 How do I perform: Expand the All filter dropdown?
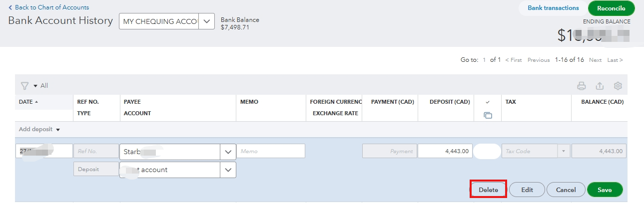tap(41, 86)
